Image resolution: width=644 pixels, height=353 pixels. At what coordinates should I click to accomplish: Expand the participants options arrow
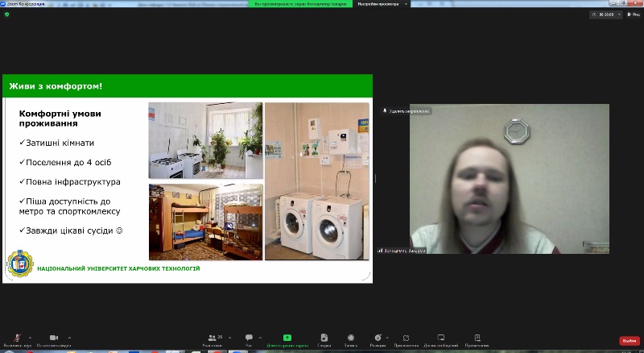(229, 338)
